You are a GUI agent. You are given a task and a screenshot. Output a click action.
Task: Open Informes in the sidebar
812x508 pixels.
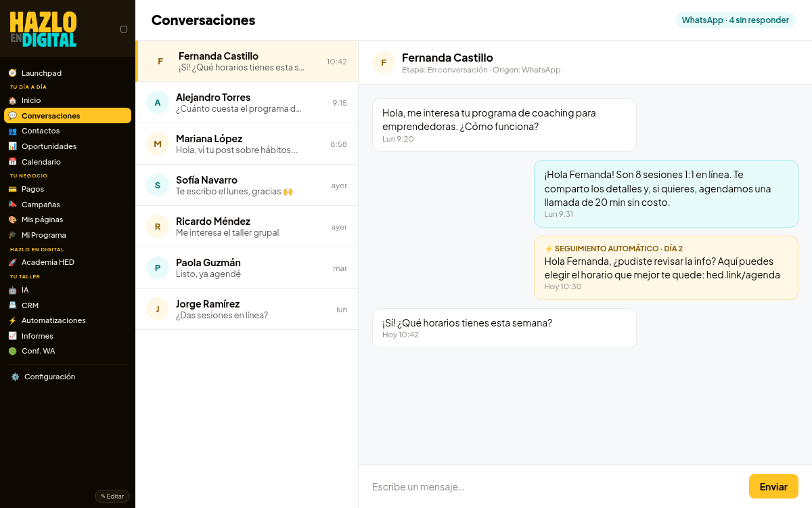click(x=68, y=336)
